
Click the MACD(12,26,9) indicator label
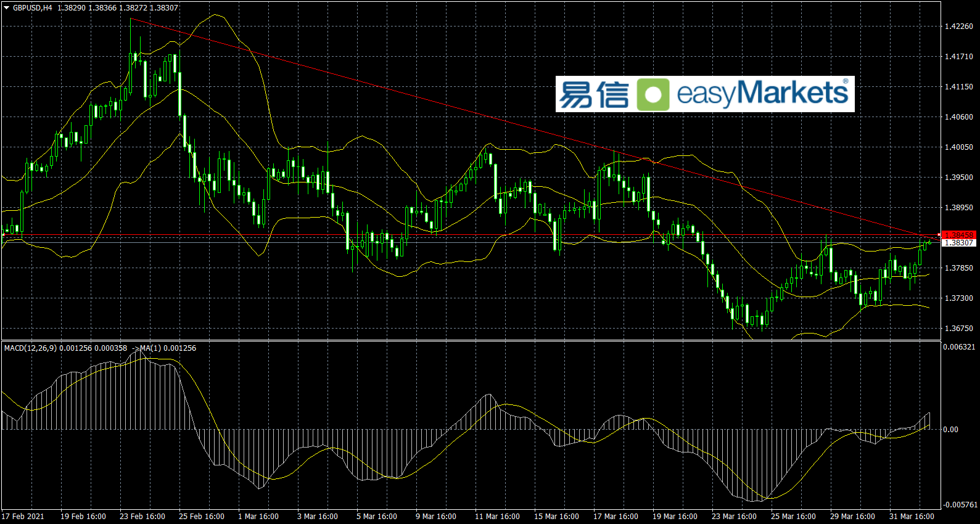tap(30, 348)
